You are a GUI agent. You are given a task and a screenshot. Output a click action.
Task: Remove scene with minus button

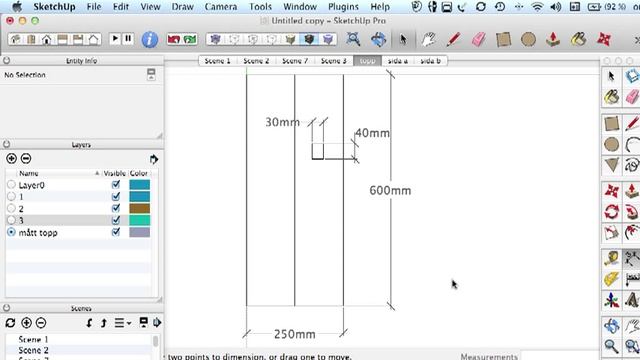41,323
